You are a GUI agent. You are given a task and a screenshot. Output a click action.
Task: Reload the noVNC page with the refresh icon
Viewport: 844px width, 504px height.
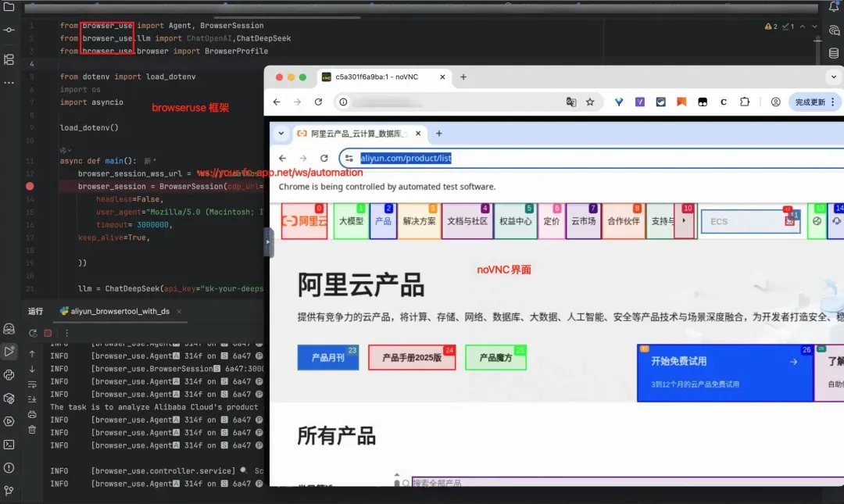tap(317, 102)
